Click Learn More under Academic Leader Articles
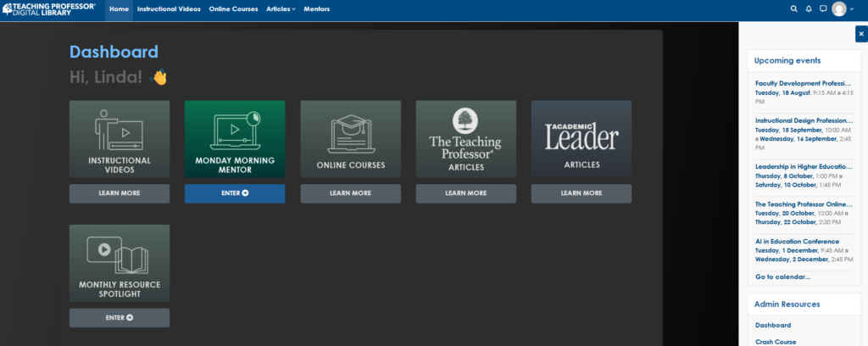Screen dimensions: 868x346 pyautogui.click(x=581, y=193)
